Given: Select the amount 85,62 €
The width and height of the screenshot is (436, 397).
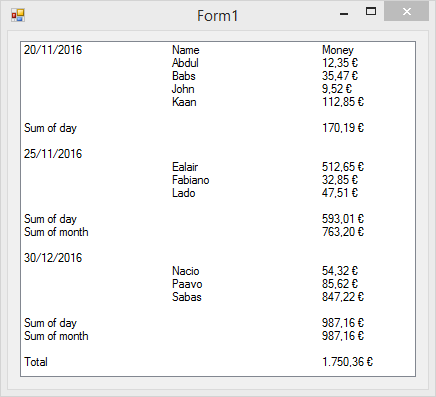Looking at the screenshot, I should [x=340, y=284].
